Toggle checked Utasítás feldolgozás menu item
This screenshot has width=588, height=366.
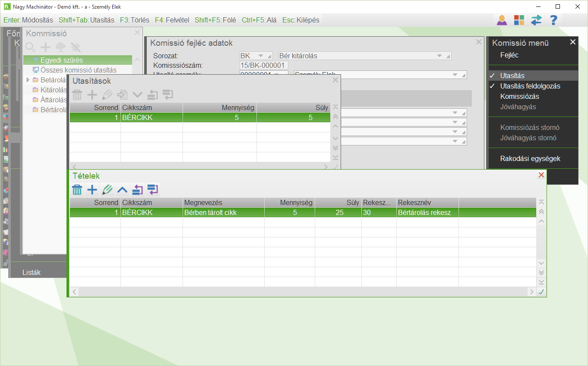(533, 86)
